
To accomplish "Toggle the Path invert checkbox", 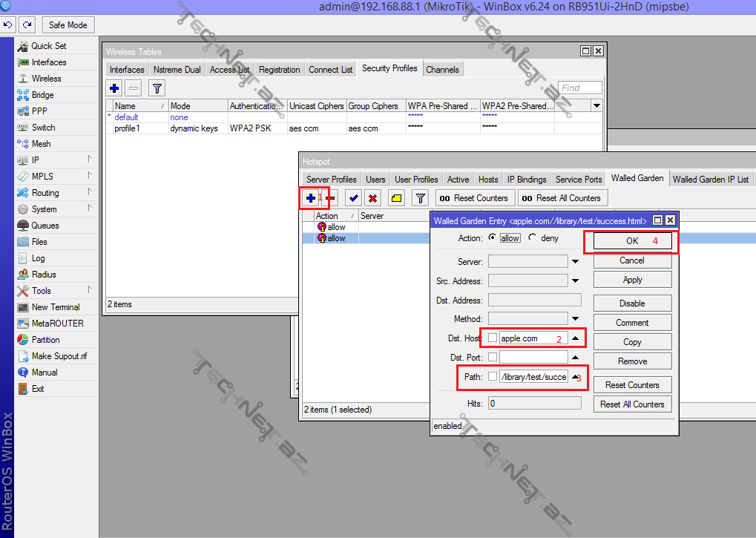I will coord(493,377).
